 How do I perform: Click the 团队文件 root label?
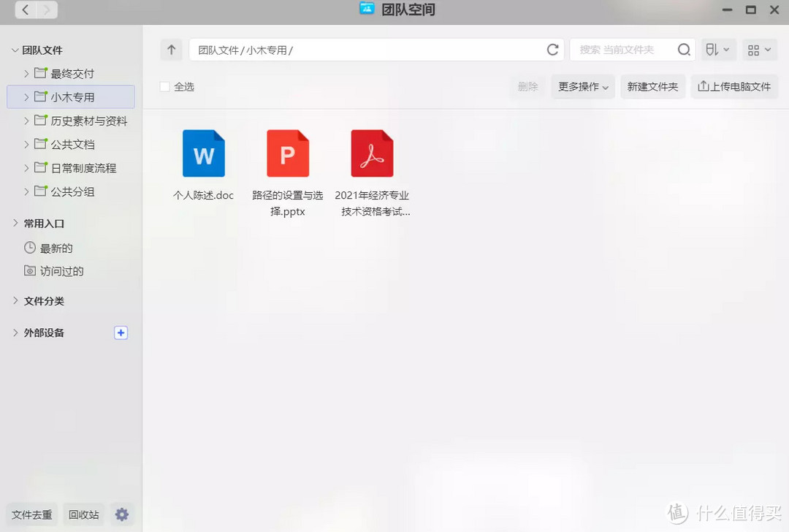[x=42, y=50]
